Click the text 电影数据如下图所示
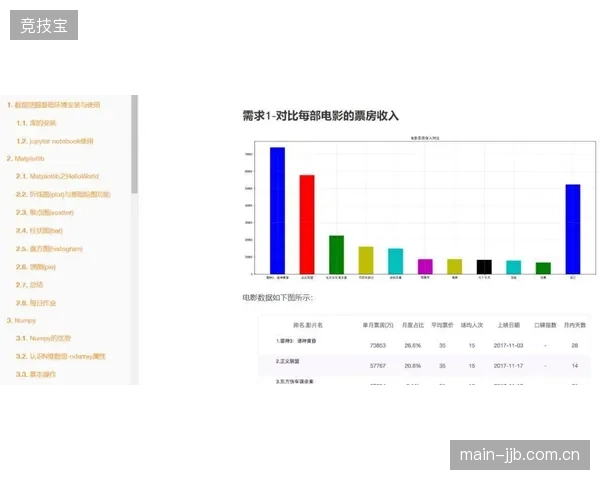600x480 pixels. point(277,297)
